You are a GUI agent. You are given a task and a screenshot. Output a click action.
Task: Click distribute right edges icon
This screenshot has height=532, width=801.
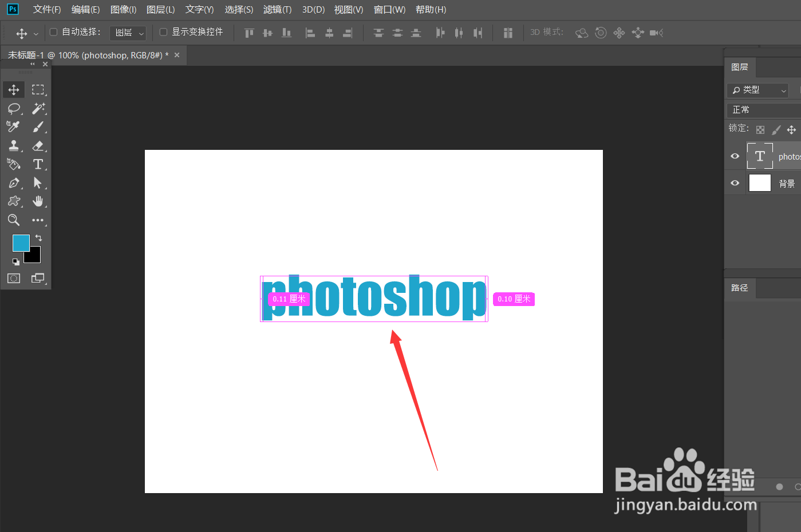[478, 33]
